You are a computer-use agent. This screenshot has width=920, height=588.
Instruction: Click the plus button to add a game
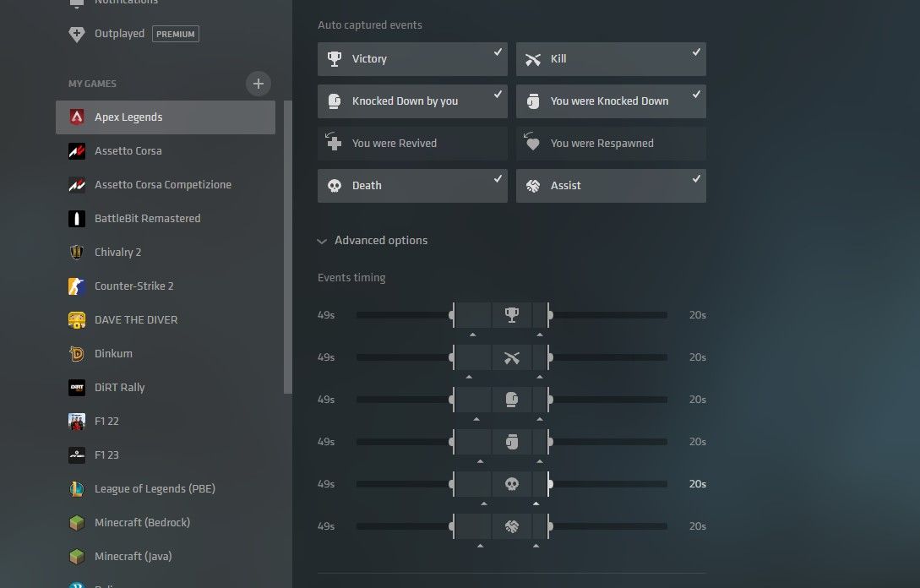pyautogui.click(x=259, y=83)
